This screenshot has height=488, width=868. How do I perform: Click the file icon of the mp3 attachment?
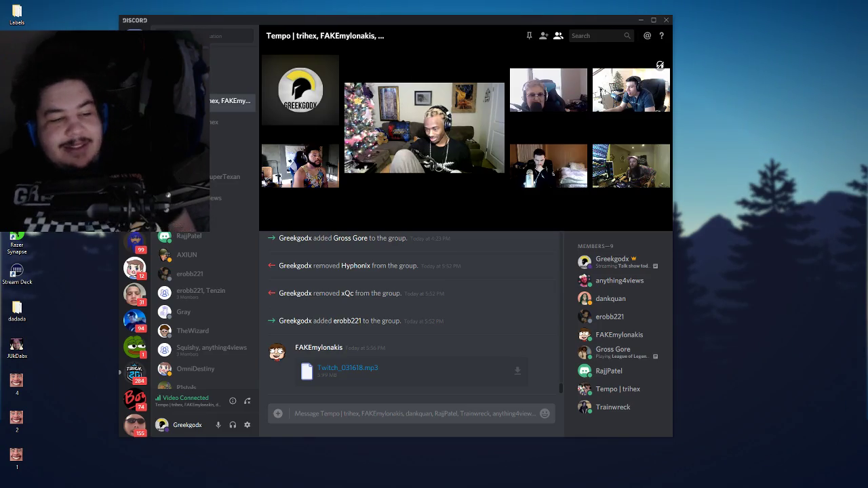(307, 371)
